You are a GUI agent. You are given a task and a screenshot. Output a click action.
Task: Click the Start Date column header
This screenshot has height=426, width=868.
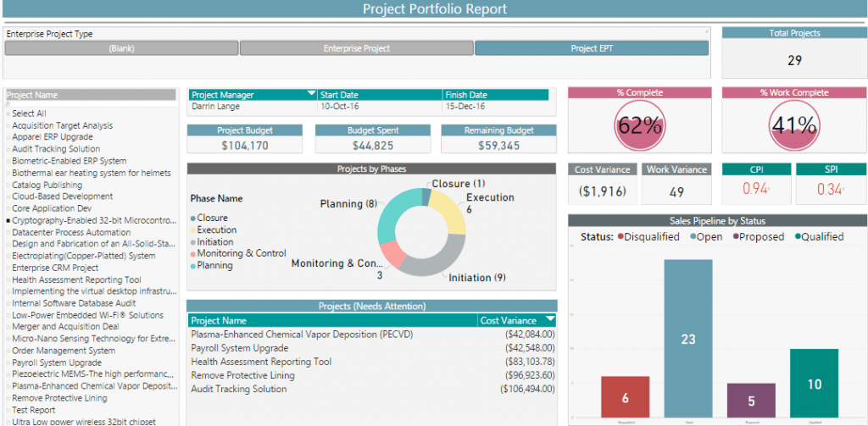click(380, 95)
